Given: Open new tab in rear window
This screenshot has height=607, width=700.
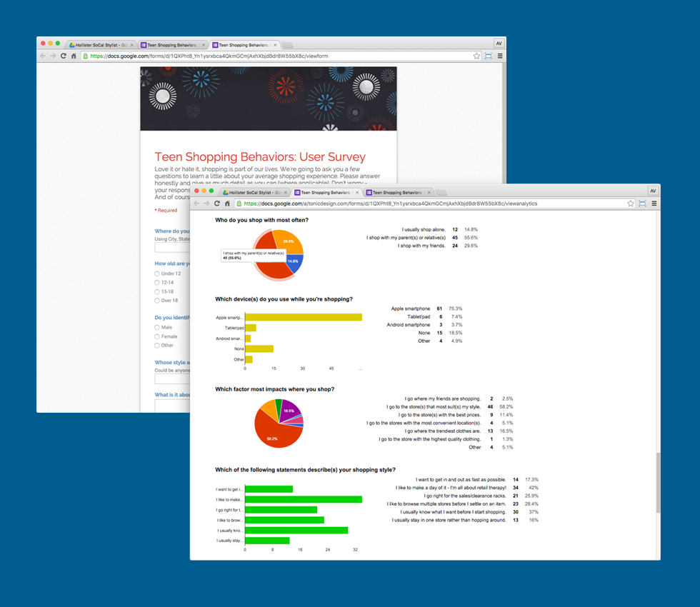Looking at the screenshot, I should [x=287, y=45].
